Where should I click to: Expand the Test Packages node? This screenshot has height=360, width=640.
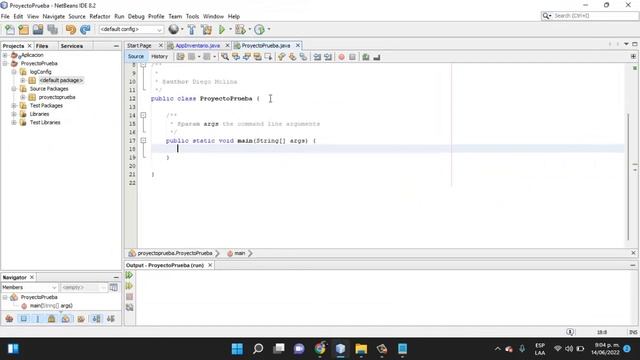pyautogui.click(x=13, y=106)
